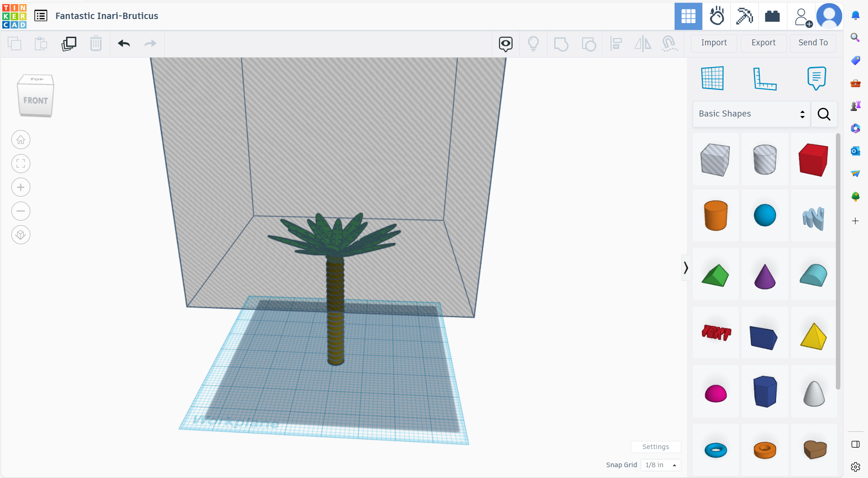868x478 pixels.
Task: Click the Align tool icon
Action: (x=616, y=44)
